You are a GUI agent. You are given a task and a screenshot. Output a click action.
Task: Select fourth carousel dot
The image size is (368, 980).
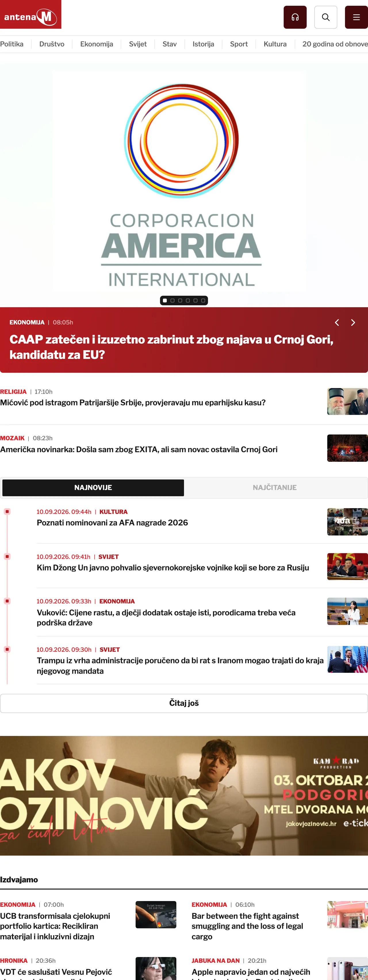click(x=188, y=301)
